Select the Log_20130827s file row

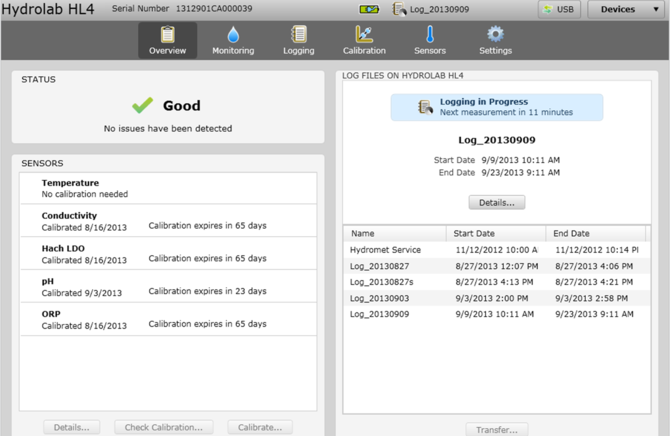(497, 282)
